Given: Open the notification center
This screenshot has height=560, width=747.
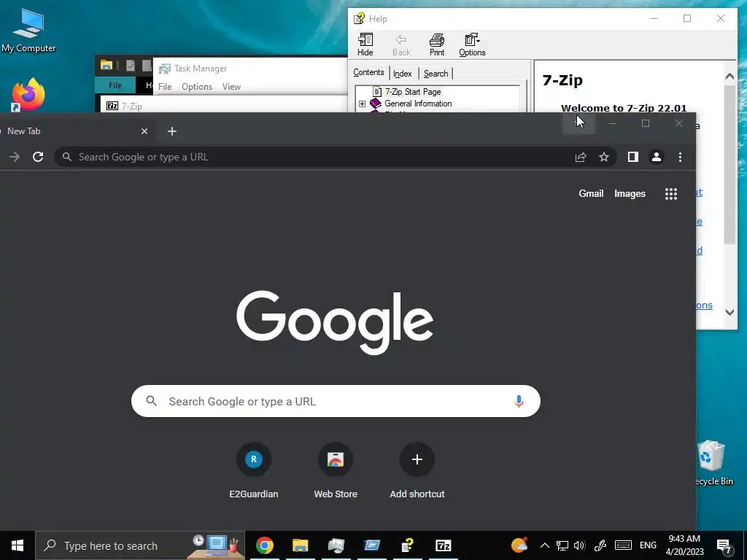Looking at the screenshot, I should [x=724, y=545].
